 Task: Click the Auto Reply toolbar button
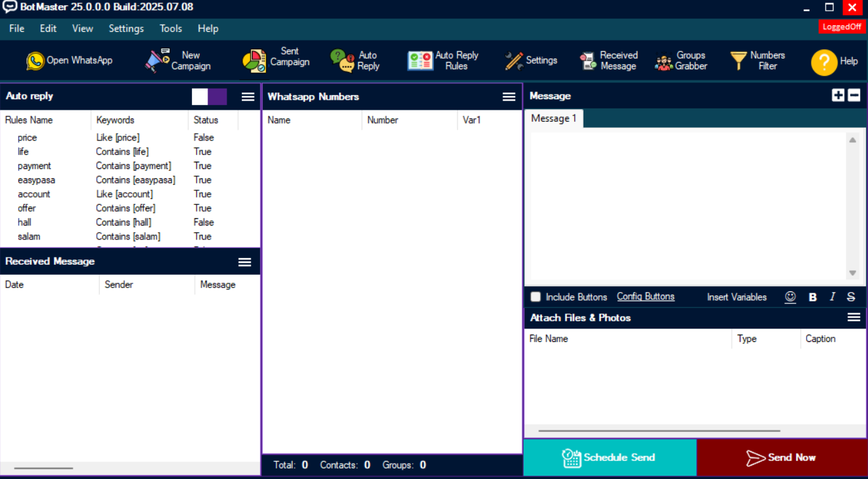[355, 61]
